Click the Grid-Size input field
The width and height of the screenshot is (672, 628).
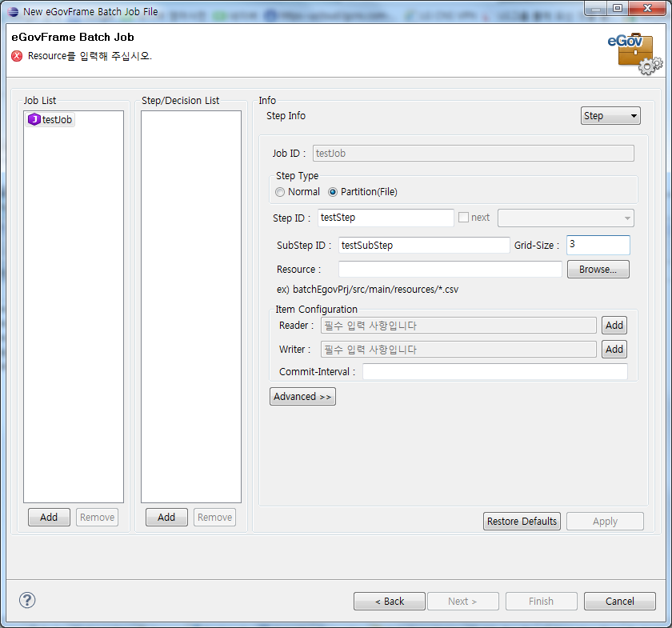[598, 245]
